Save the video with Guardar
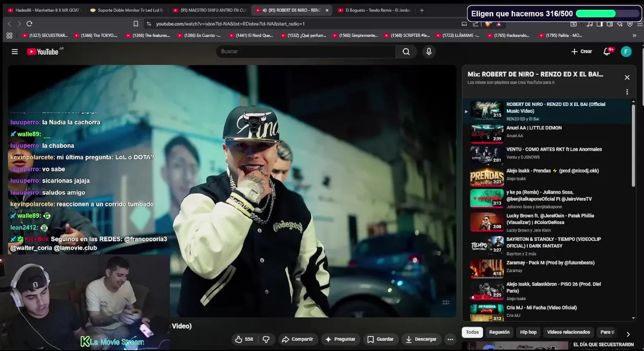 (380, 339)
